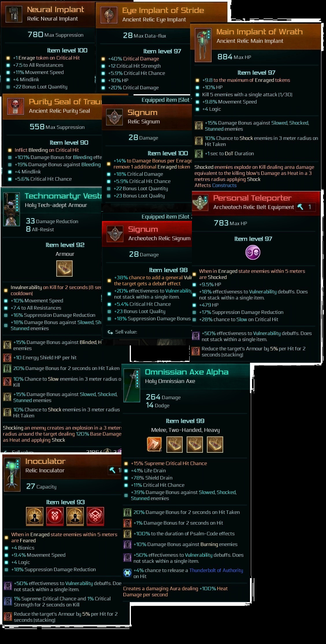Click the Technomartyr Vestment armour thumbnail
The image size is (326, 644).
[12, 209]
